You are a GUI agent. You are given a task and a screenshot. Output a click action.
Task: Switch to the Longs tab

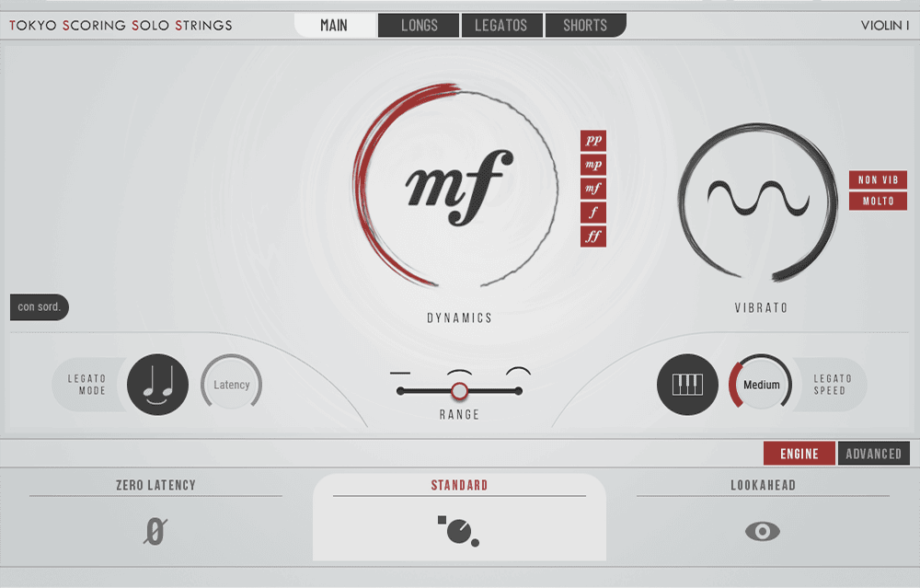click(x=419, y=25)
